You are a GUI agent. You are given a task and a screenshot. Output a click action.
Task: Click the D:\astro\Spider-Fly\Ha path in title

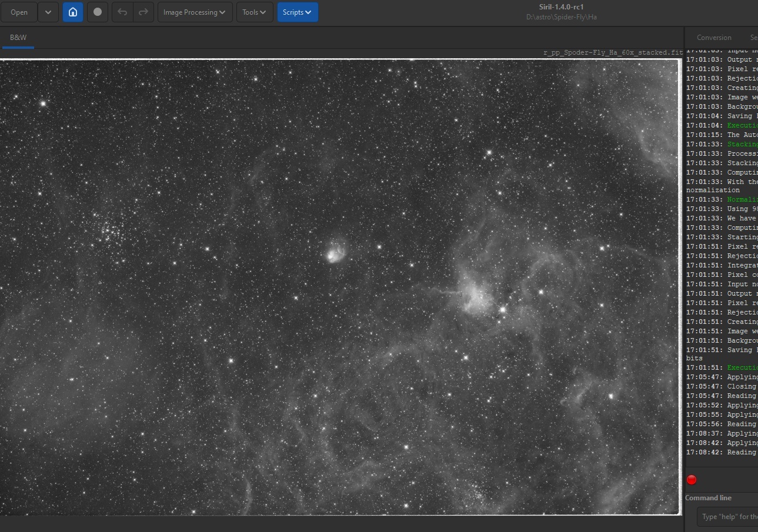coord(561,17)
